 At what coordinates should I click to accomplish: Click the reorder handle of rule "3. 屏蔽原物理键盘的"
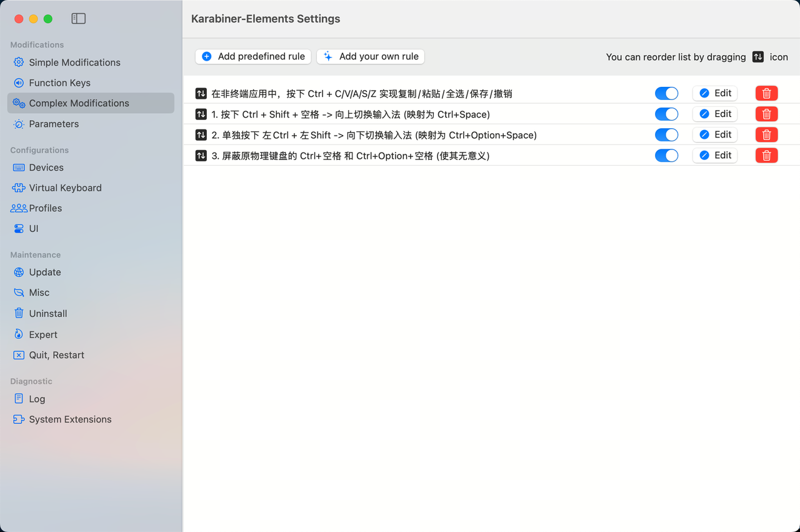click(201, 156)
